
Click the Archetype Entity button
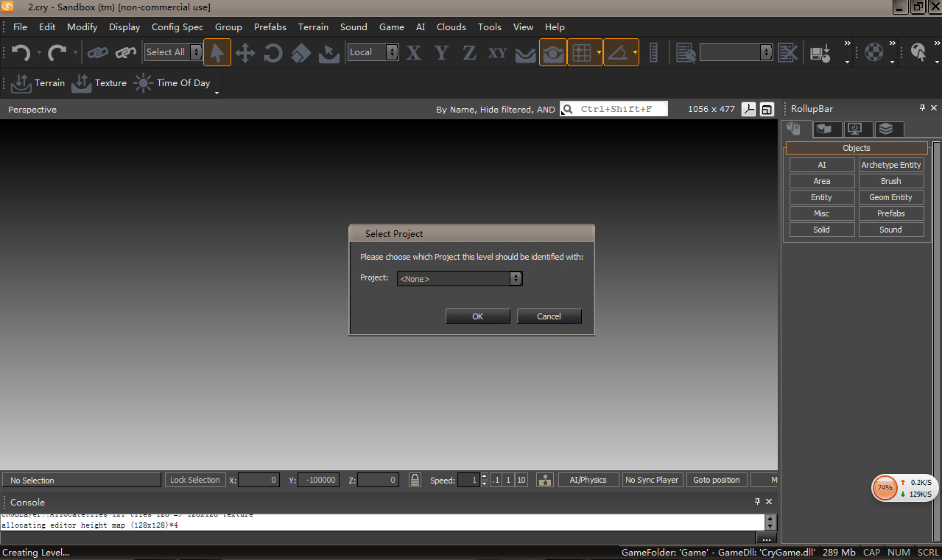tap(890, 165)
